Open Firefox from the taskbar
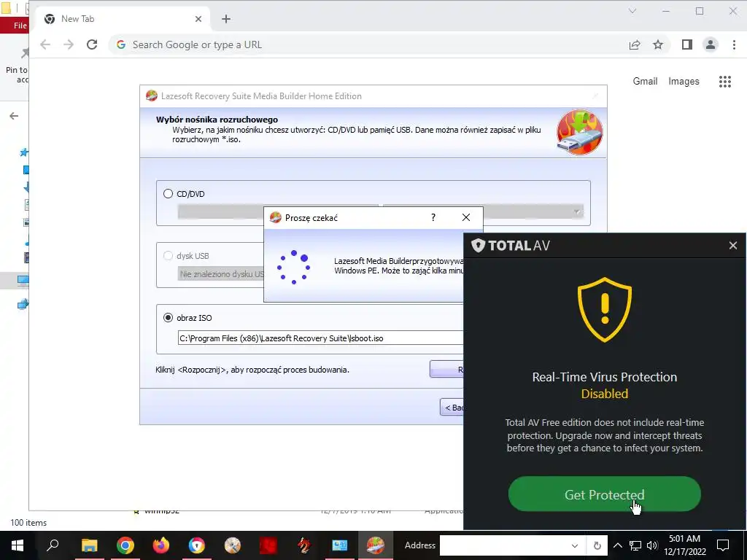The height and width of the screenshot is (560, 747). pyautogui.click(x=161, y=545)
